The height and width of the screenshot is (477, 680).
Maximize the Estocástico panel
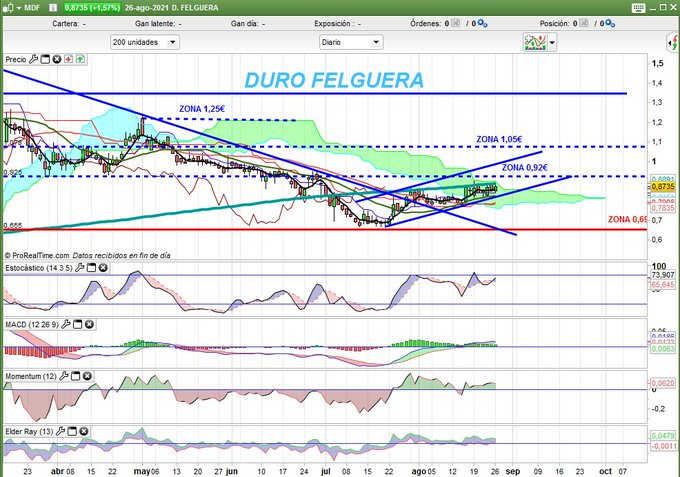[92, 268]
